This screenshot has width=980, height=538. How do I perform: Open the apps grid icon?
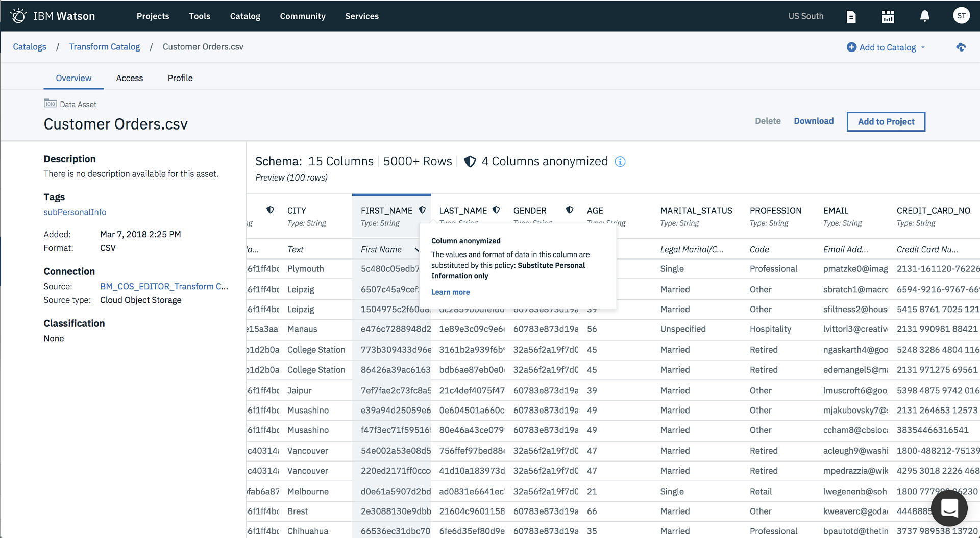click(888, 16)
